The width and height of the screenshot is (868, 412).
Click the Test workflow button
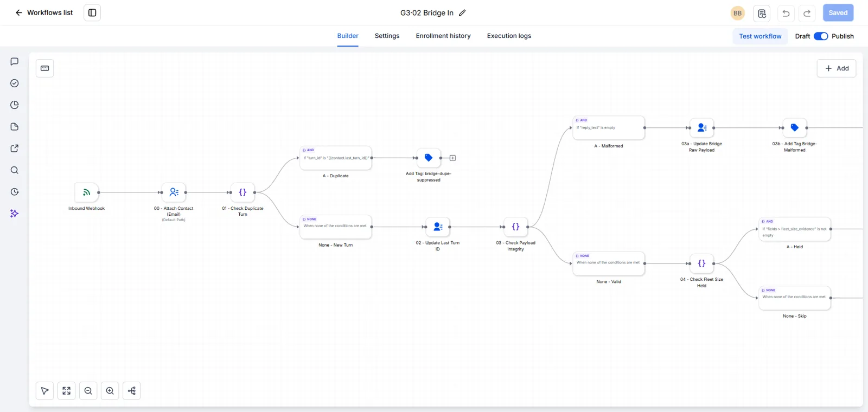click(x=760, y=36)
